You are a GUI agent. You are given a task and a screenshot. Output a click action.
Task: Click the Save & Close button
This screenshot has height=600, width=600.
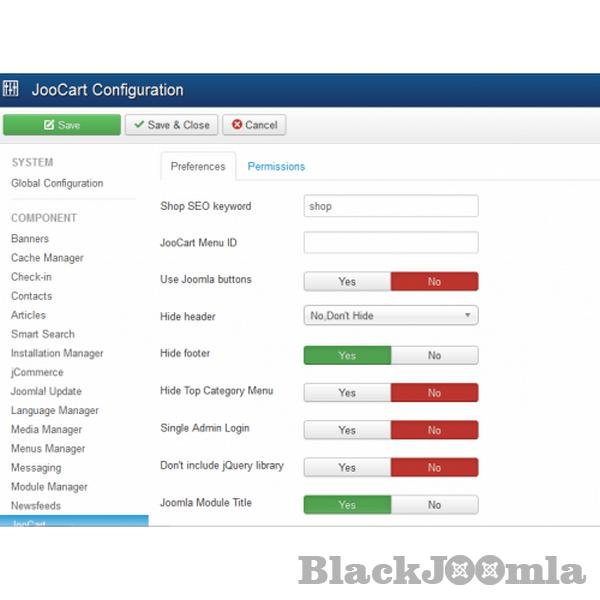171,125
